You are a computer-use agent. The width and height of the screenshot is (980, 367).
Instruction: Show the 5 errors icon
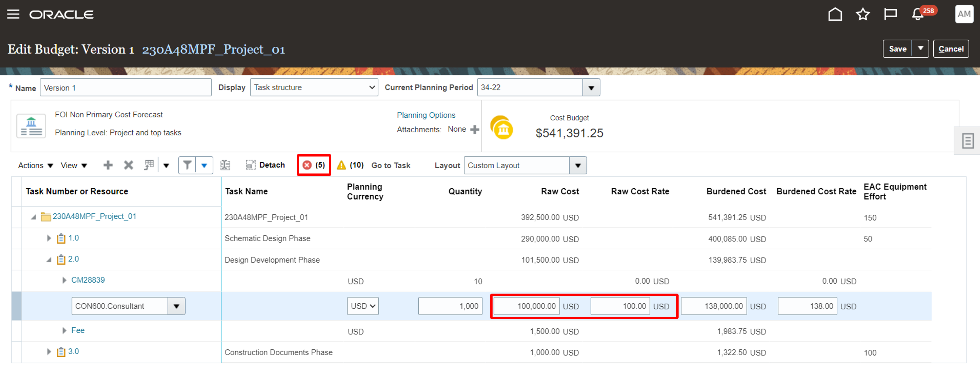307,165
